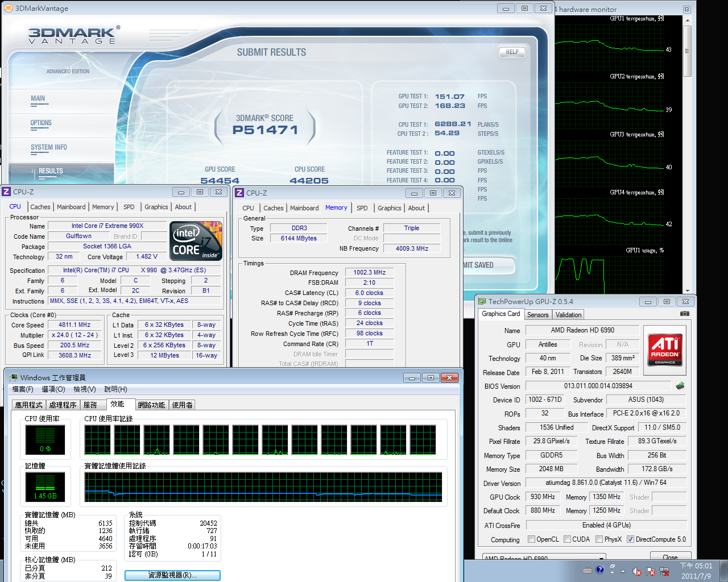Enable the OpenCL checkbox
This screenshot has width=728, height=582.
[x=531, y=539]
